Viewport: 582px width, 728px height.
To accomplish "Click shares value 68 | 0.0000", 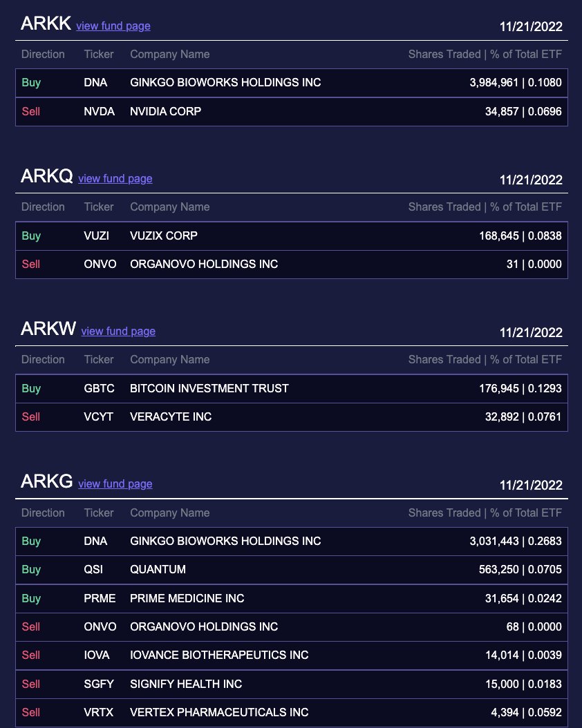I will tap(534, 626).
